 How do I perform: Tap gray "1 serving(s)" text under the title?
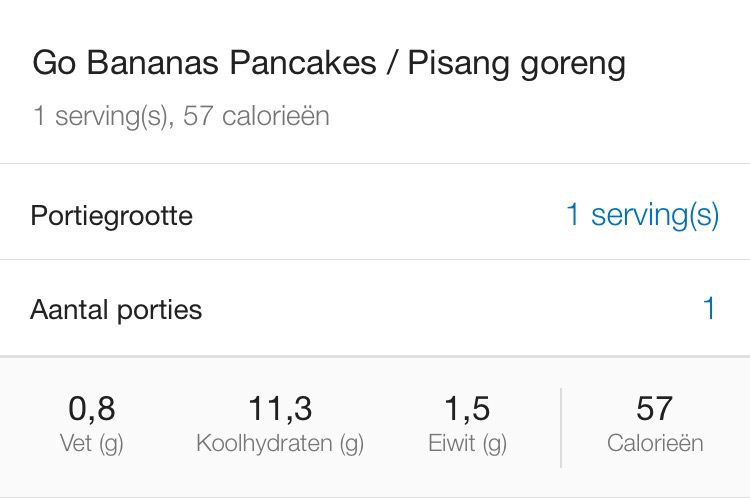click(100, 116)
